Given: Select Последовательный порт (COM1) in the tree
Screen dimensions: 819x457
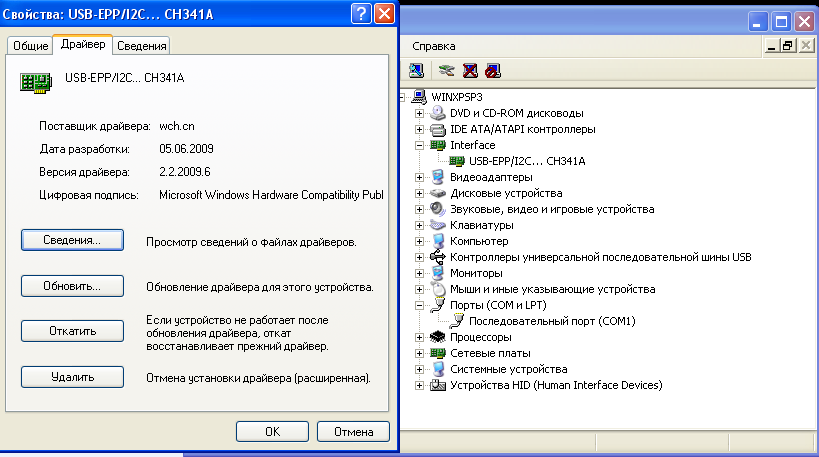Looking at the screenshot, I should [552, 321].
